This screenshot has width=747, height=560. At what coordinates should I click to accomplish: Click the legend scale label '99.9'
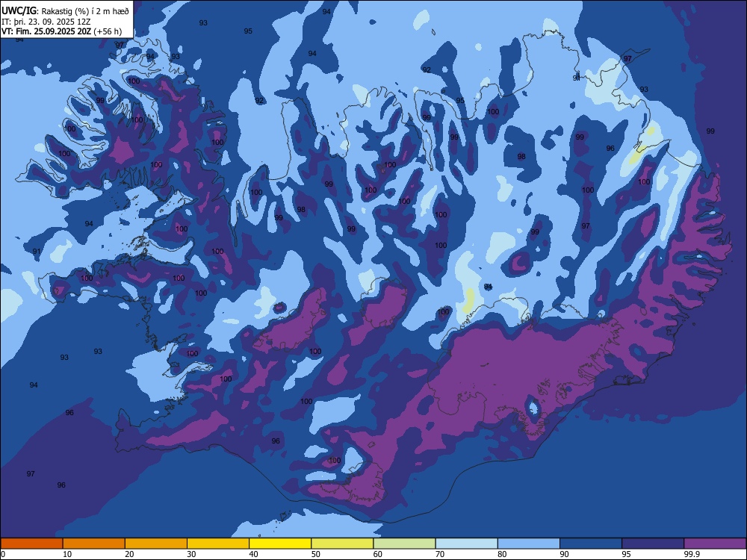[692, 554]
